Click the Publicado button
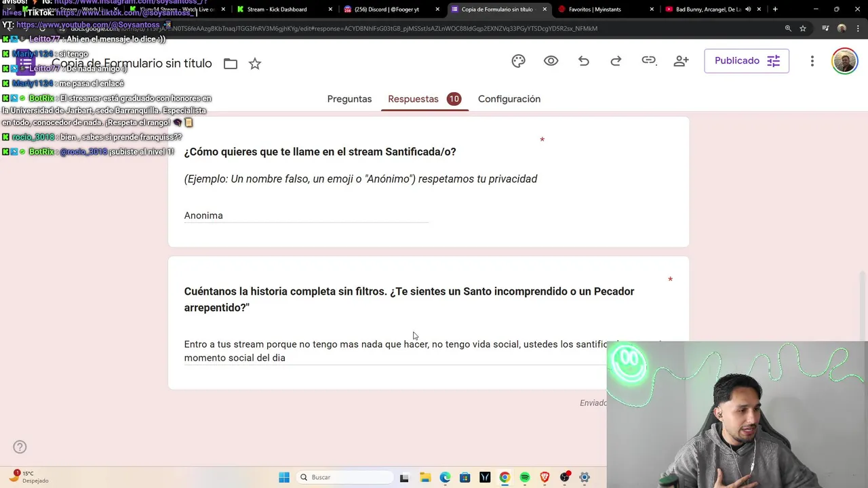The width and height of the screenshot is (868, 488). (x=746, y=61)
